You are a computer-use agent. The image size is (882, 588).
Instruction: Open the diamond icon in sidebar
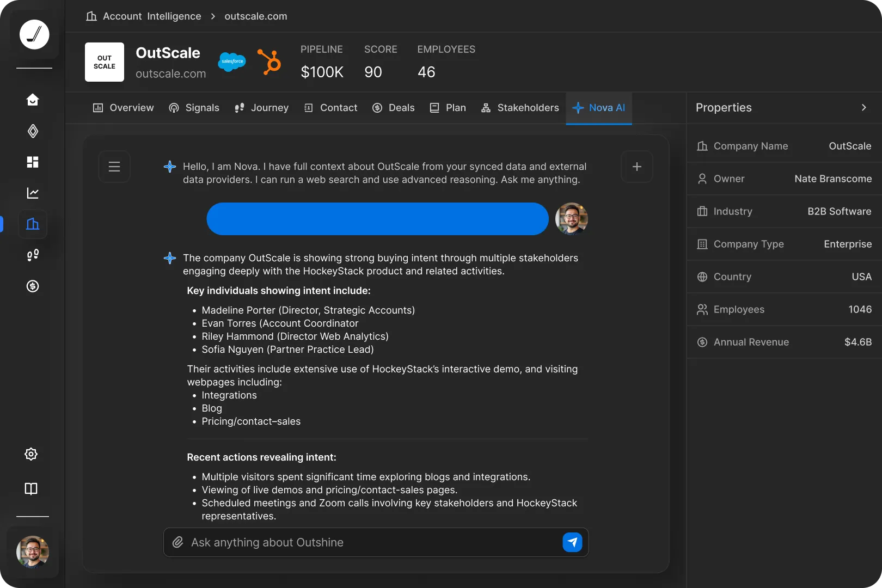(x=33, y=131)
